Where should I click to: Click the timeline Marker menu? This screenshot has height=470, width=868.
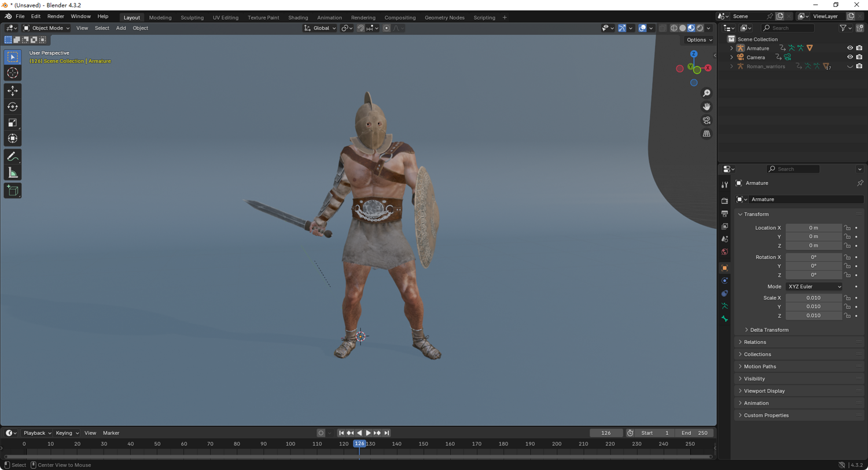tap(111, 433)
